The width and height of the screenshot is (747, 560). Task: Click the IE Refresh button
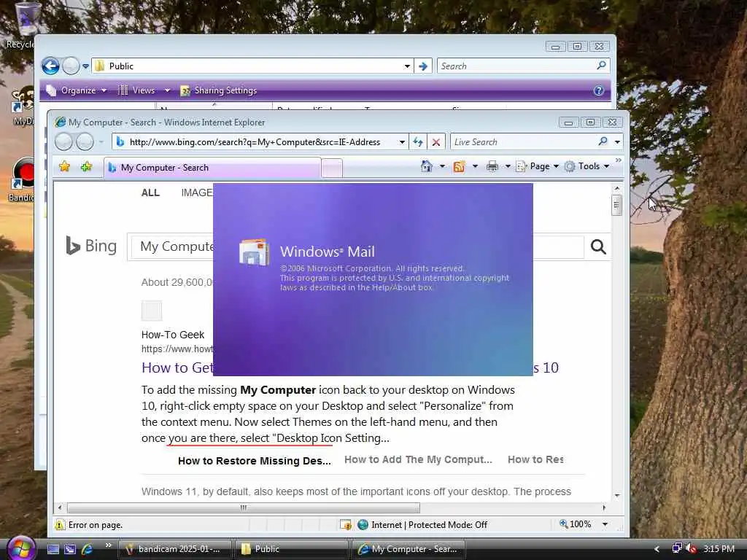[418, 142]
